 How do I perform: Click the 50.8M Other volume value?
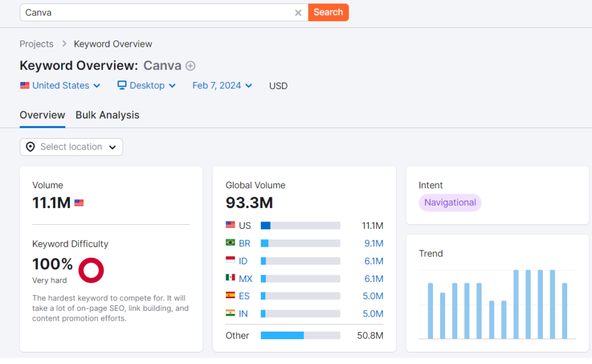[x=370, y=335]
